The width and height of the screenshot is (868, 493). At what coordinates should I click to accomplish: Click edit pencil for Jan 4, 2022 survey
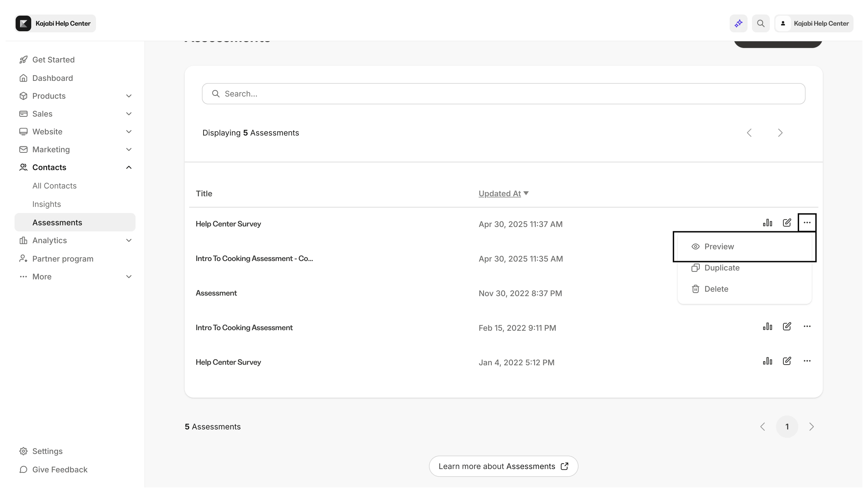[x=787, y=361]
